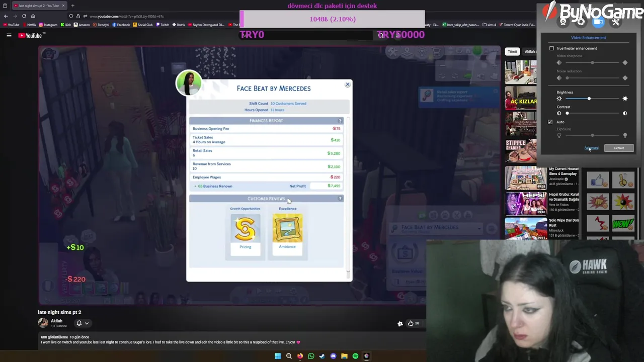Click the contrast maximum half-circle icon
Screen dimensions: 644x362
tap(625, 113)
